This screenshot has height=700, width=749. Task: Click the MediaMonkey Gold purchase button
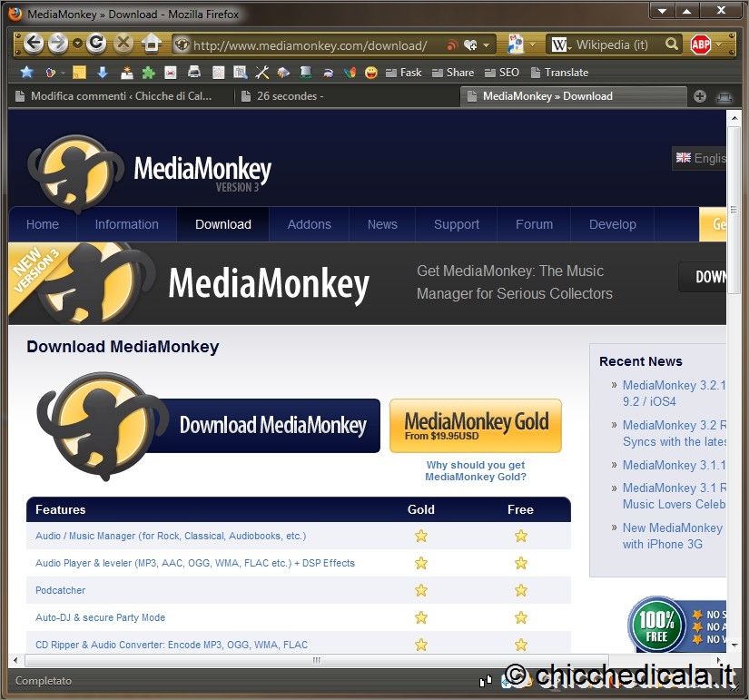[476, 425]
